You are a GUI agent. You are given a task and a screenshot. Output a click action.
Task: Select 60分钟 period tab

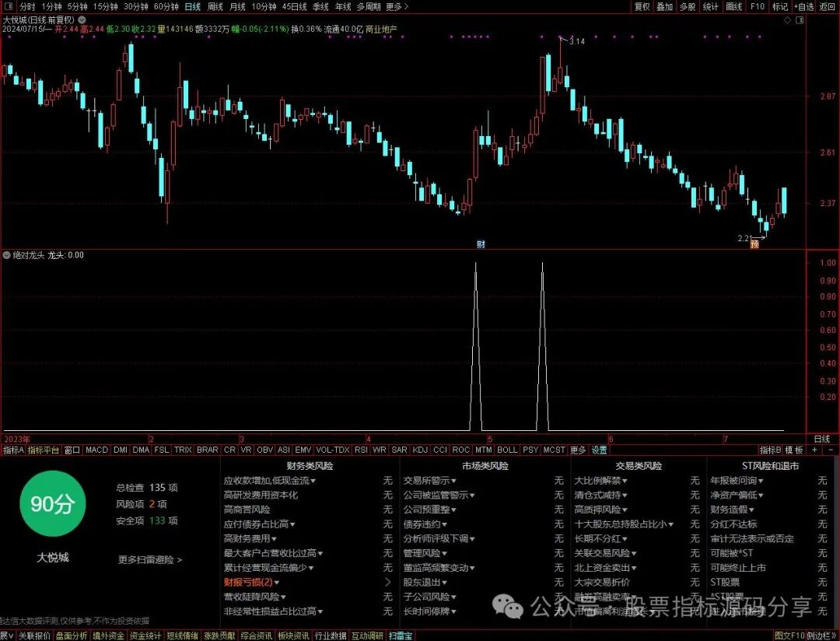[x=166, y=6]
